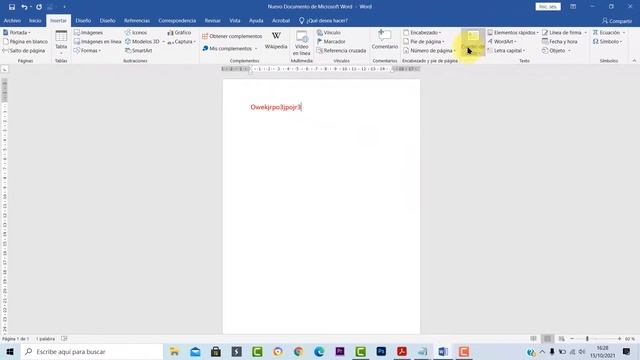The image size is (640, 360).
Task: Insert a Referencia cruzada
Action: (x=341, y=51)
